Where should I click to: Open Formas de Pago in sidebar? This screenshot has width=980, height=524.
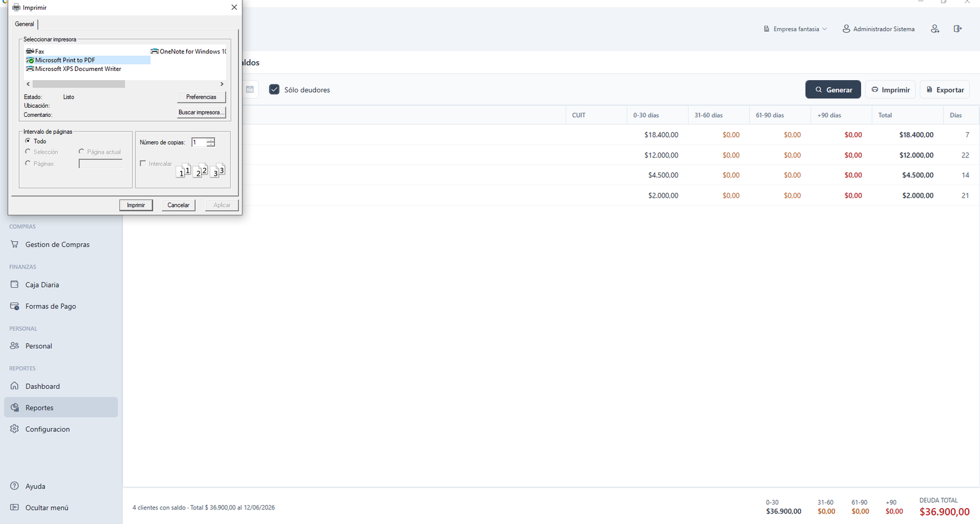coord(61,306)
